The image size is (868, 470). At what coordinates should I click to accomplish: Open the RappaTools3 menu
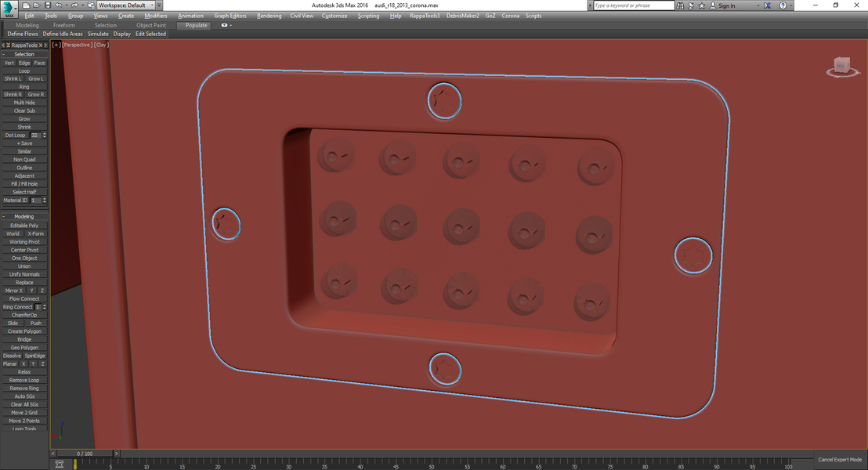[x=425, y=16]
